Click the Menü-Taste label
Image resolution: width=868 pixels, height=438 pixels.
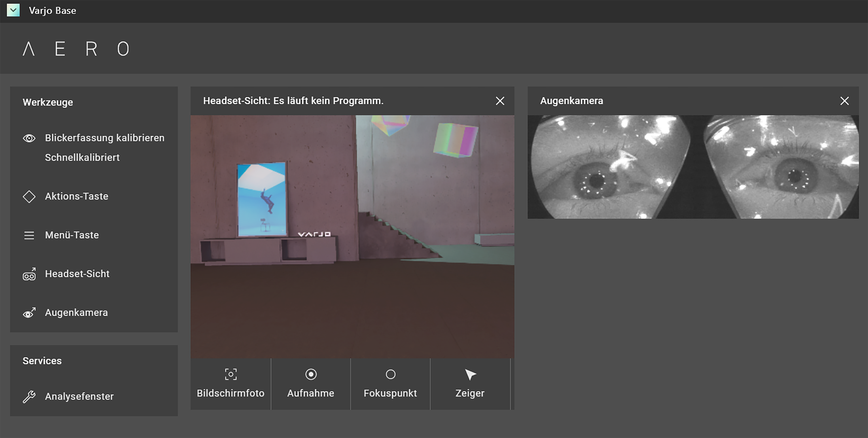click(72, 235)
